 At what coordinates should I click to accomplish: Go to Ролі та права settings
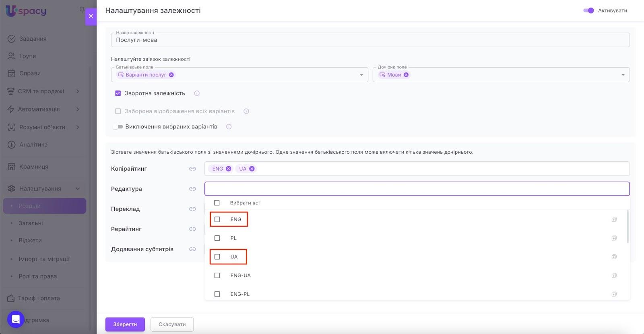(x=37, y=276)
